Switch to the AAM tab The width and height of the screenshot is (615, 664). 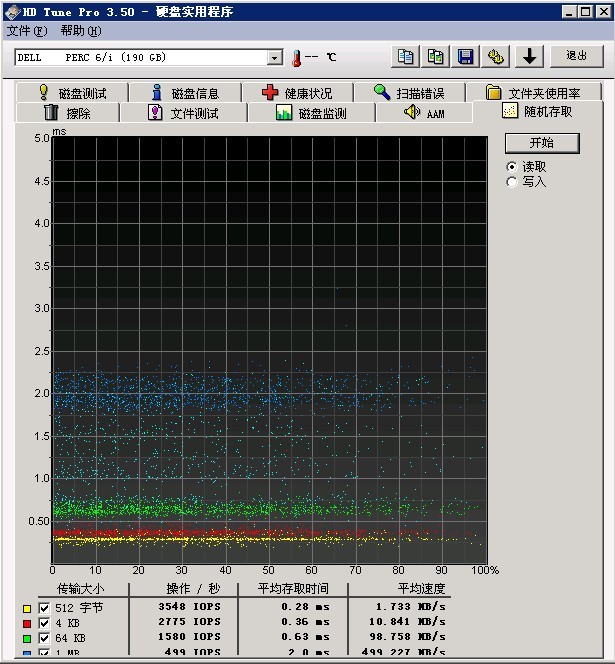coord(424,113)
